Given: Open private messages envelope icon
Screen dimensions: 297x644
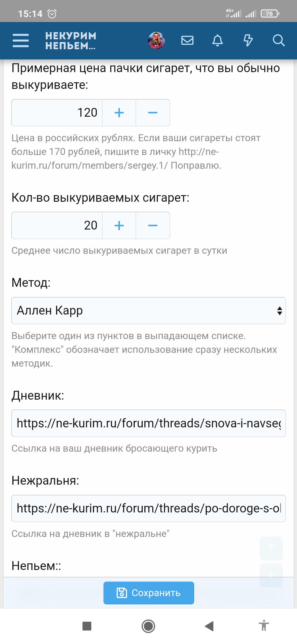Looking at the screenshot, I should (x=187, y=41).
